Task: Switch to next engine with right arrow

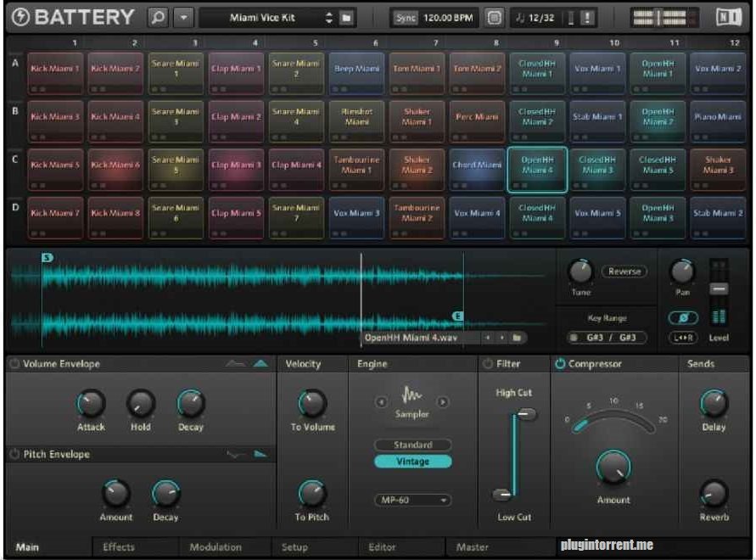Action: 443,402
